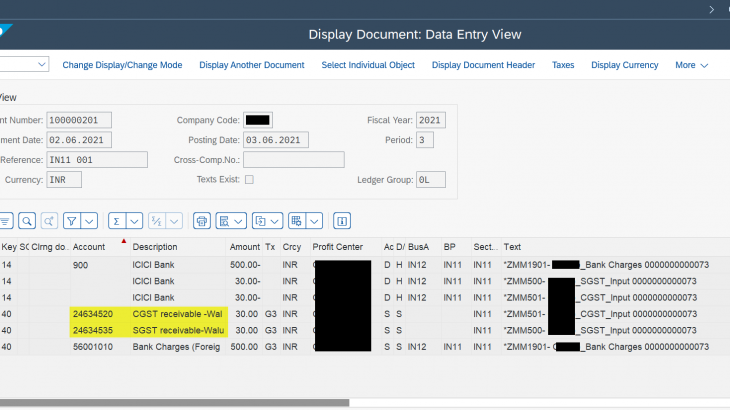Open the filter options dropdown arrow

[89, 221]
